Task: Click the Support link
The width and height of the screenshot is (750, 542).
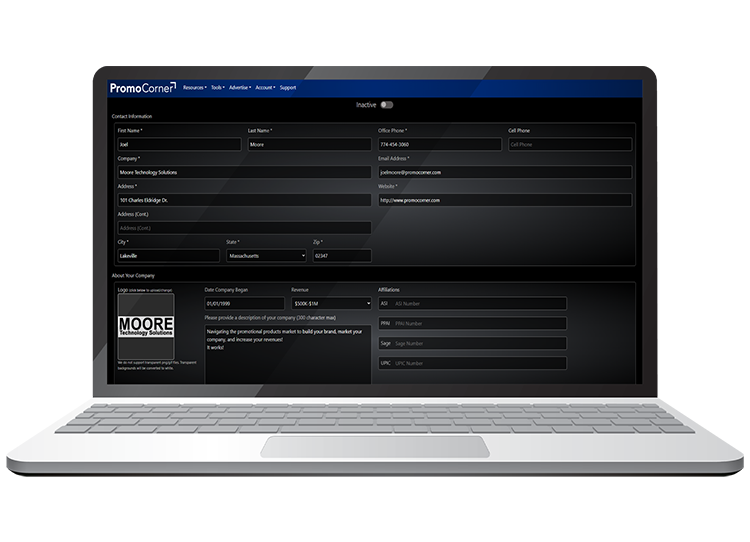Action: (x=288, y=88)
